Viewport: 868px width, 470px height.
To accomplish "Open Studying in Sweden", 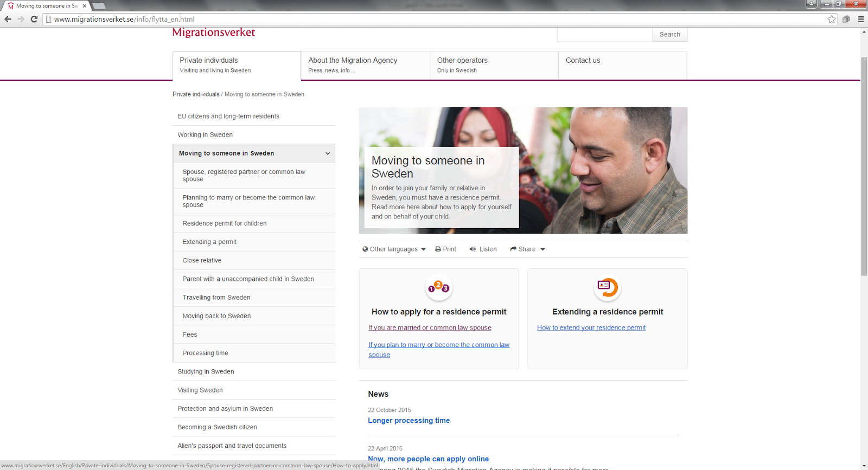I will pos(254,372).
